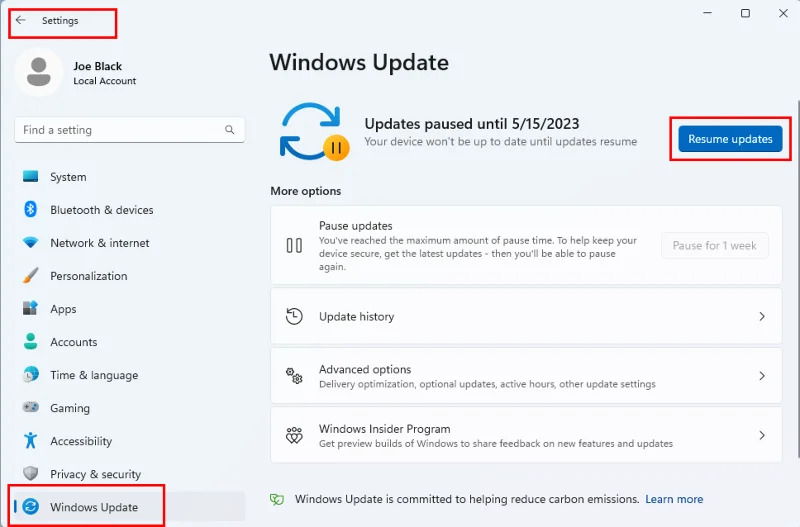800x527 pixels.
Task: Click into the Find a setting box
Action: 120,130
